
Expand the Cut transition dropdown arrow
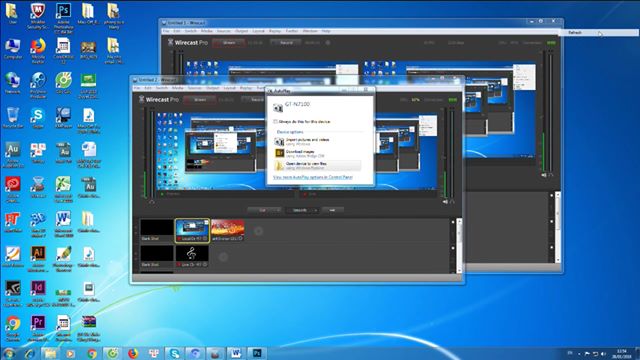[x=279, y=210]
